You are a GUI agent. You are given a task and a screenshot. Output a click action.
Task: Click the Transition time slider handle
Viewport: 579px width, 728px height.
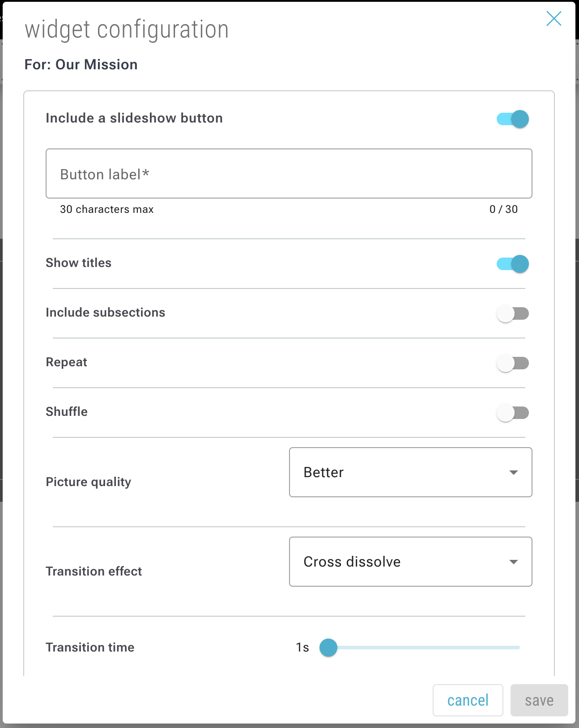pos(328,648)
